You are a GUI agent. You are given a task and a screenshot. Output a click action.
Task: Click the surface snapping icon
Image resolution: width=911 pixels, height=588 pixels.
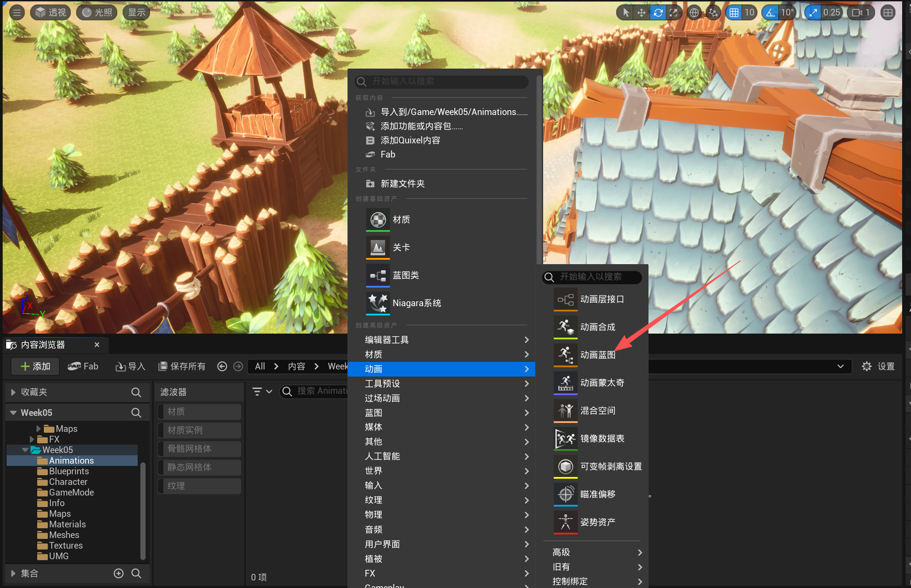click(713, 12)
